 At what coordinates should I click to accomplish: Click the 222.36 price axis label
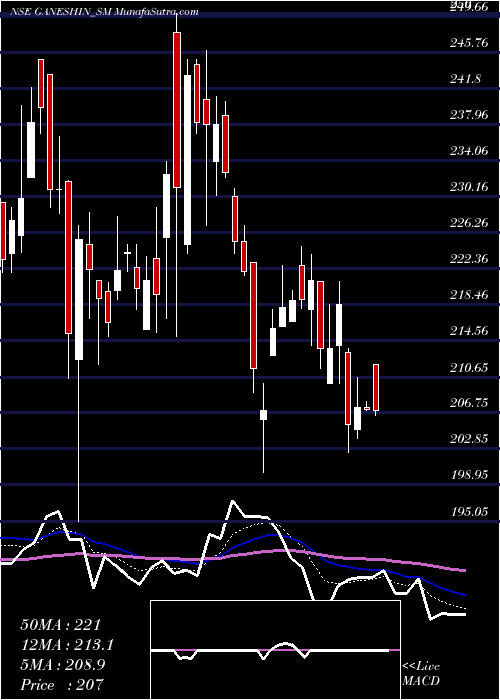coord(470,258)
